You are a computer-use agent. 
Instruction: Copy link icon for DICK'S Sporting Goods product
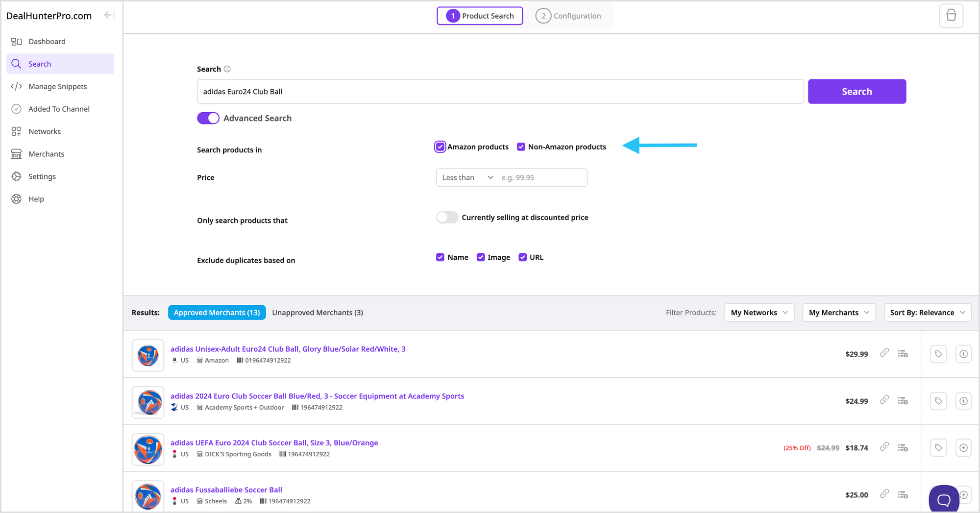[x=884, y=447]
